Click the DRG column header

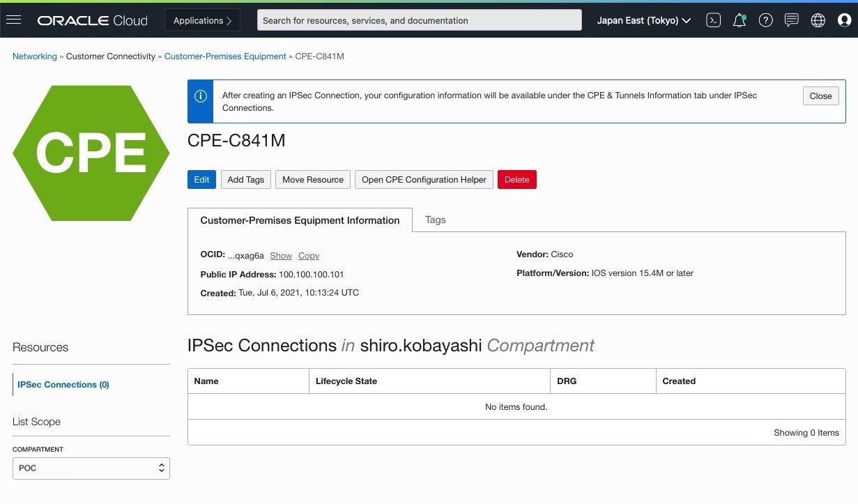[x=603, y=381]
